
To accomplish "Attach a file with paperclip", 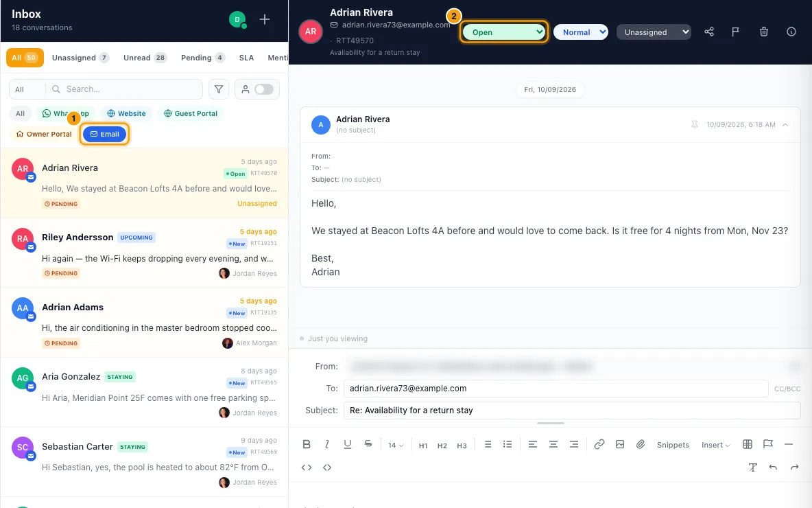I will [641, 444].
